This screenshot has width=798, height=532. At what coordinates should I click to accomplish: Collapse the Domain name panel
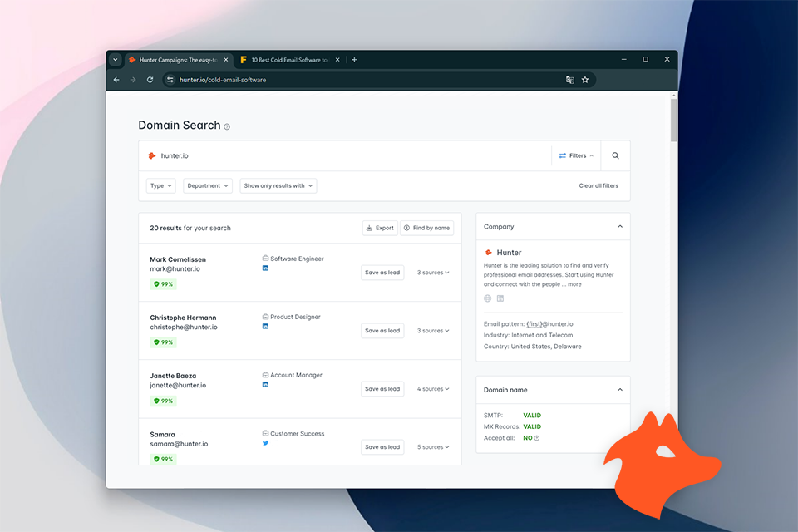(620, 390)
